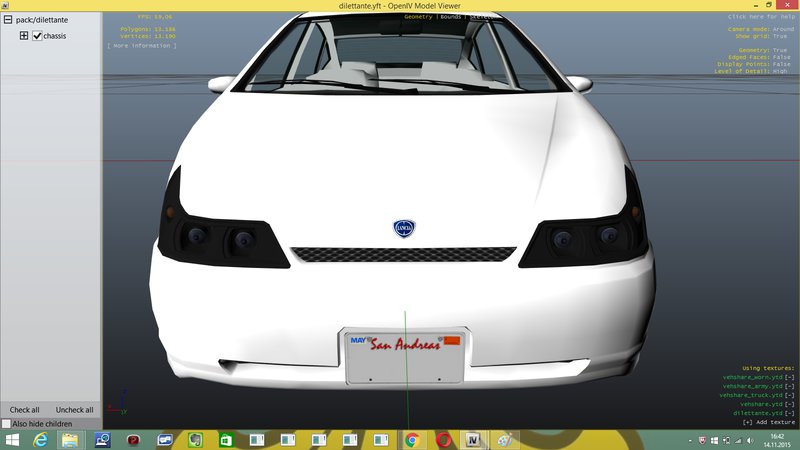This screenshot has height=450, width=800.
Task: Change the Level of Detail High value
Action: [780, 71]
